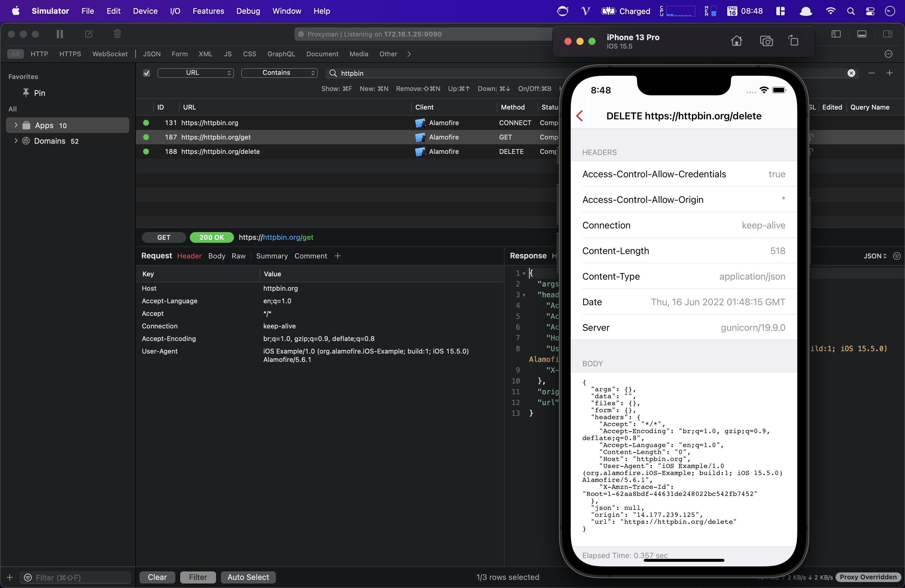905x588 pixels.
Task: Expand the Apps tree item
Action: coord(16,125)
